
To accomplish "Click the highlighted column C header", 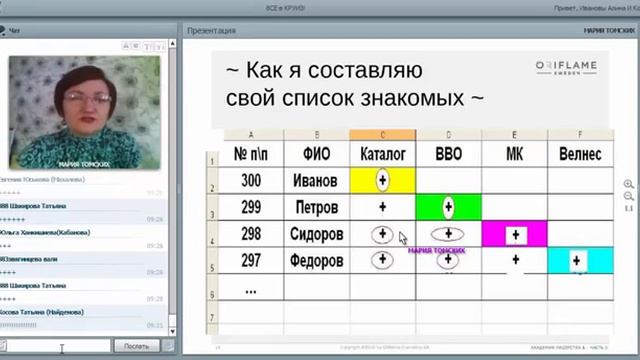I will (383, 135).
